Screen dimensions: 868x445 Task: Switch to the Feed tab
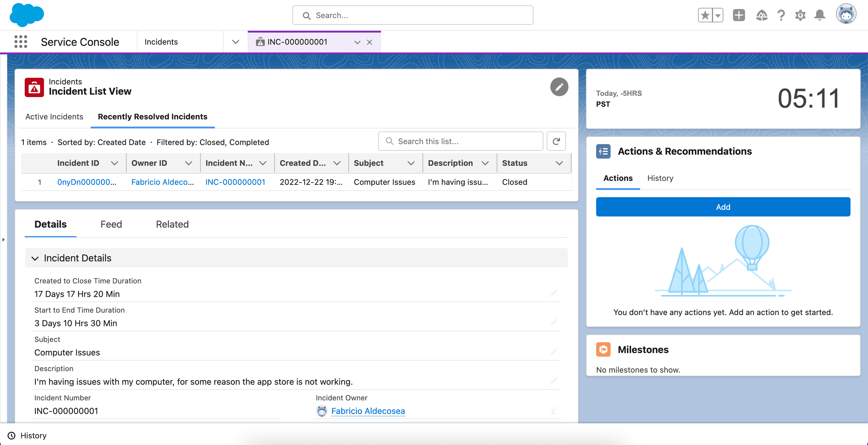coord(111,224)
